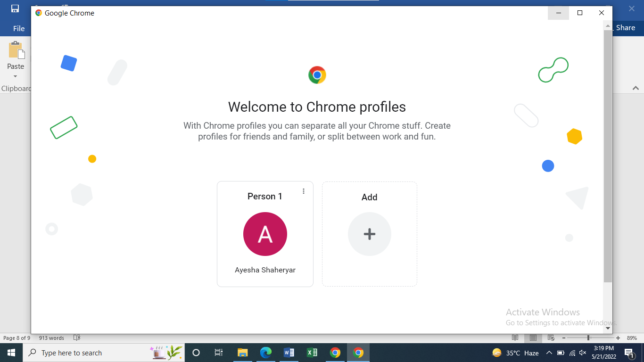Click the Add label on the new profile card
The width and height of the screenshot is (644, 362).
click(370, 197)
